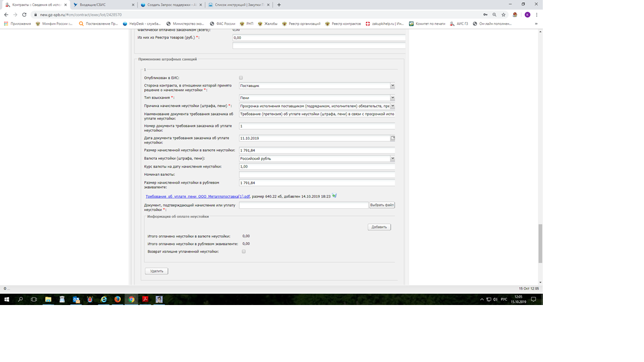This screenshot has height=362, width=644.
Task: Switch to Список инструкций tab
Action: [238, 5]
